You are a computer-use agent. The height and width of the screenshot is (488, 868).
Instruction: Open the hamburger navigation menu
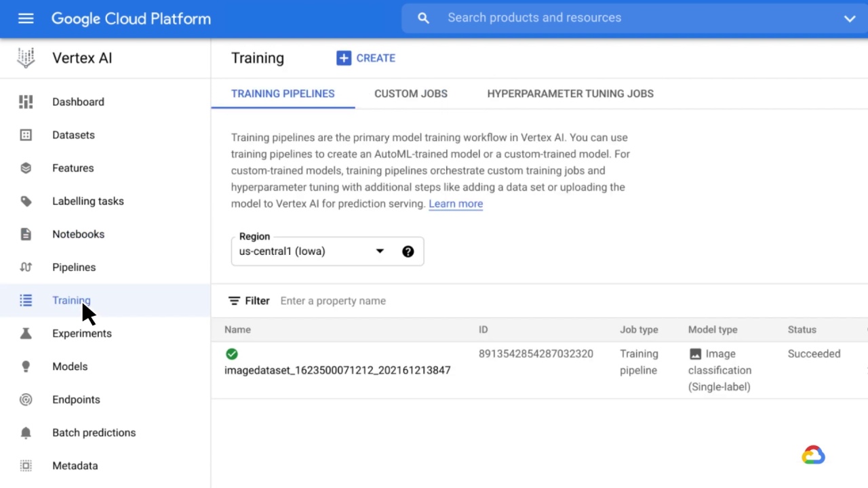tap(26, 18)
